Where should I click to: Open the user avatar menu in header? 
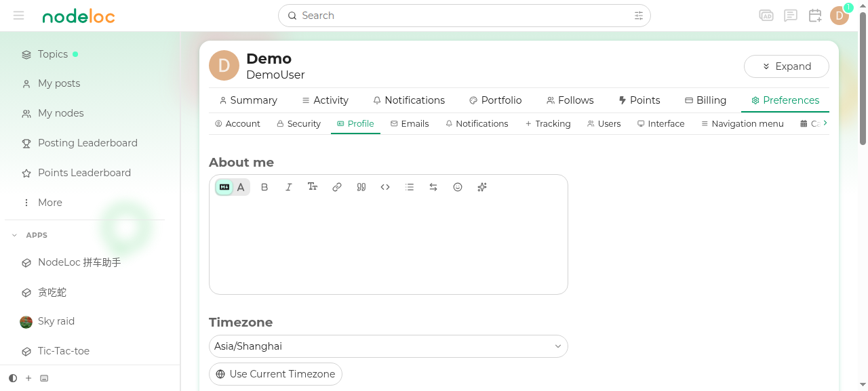840,16
